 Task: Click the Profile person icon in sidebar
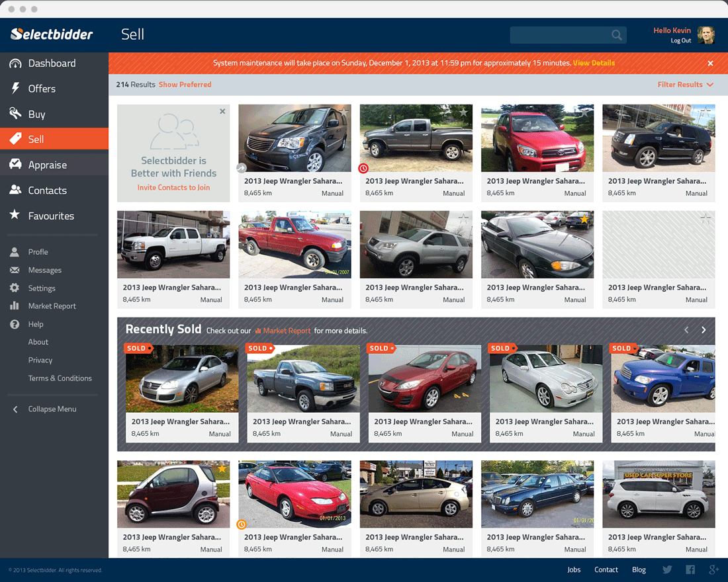tap(15, 252)
